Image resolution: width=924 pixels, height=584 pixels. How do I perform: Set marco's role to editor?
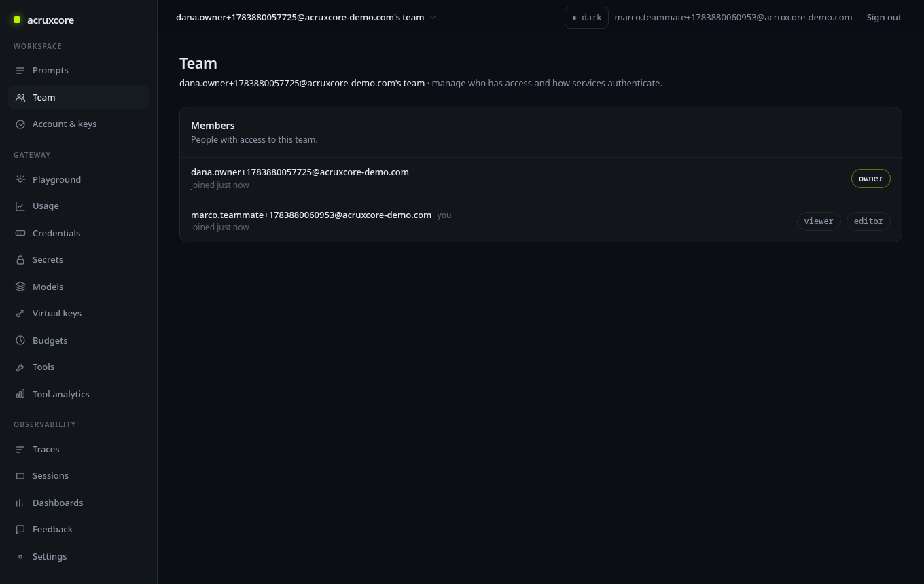coord(868,221)
